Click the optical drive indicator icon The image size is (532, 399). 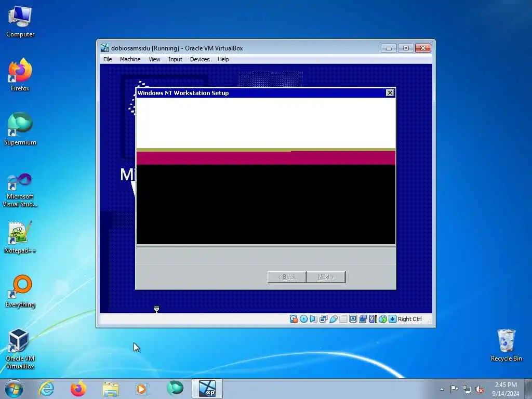(x=303, y=319)
